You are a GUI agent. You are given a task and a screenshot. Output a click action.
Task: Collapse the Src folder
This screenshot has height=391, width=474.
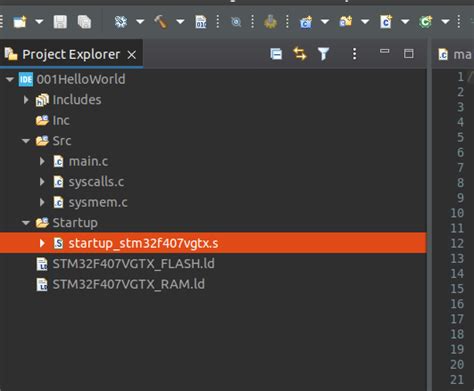click(26, 141)
